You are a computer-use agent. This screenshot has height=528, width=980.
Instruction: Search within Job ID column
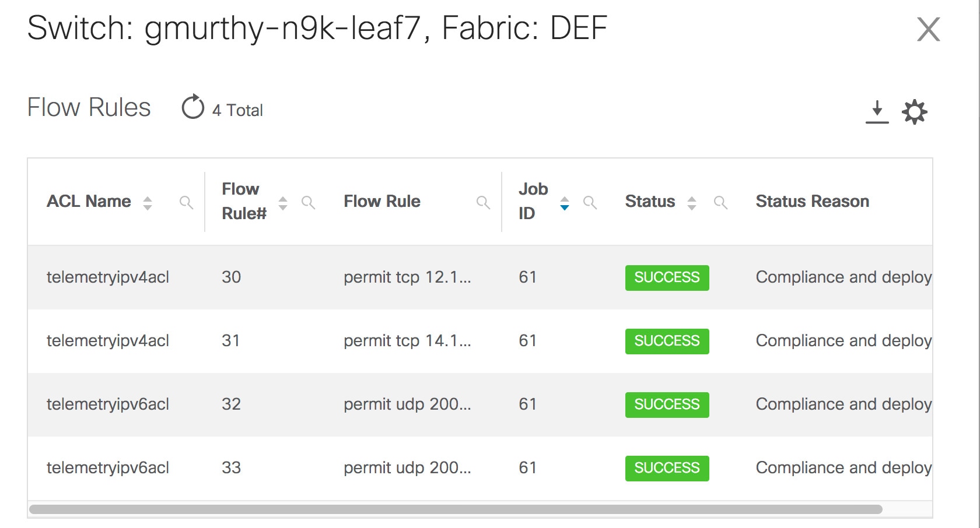[x=590, y=202]
